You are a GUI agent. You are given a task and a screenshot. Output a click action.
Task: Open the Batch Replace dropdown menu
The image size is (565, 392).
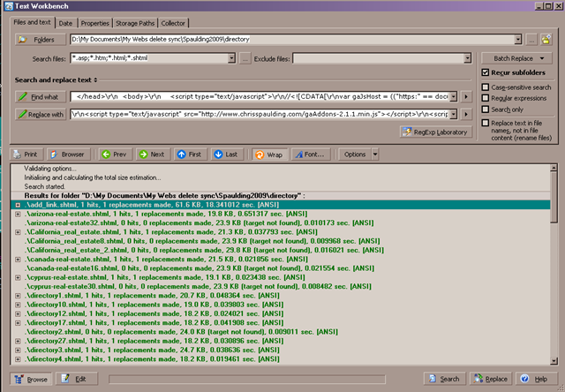[516, 58]
